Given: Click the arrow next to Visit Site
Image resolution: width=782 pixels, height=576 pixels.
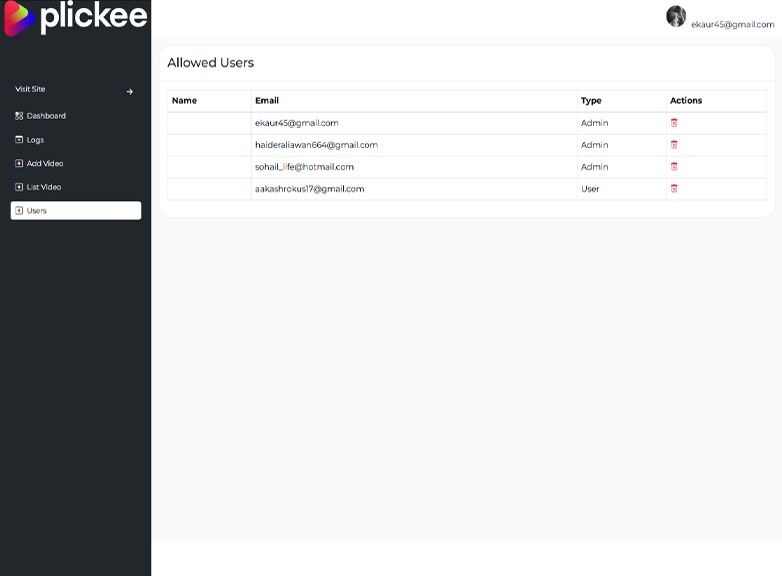Looking at the screenshot, I should (130, 91).
